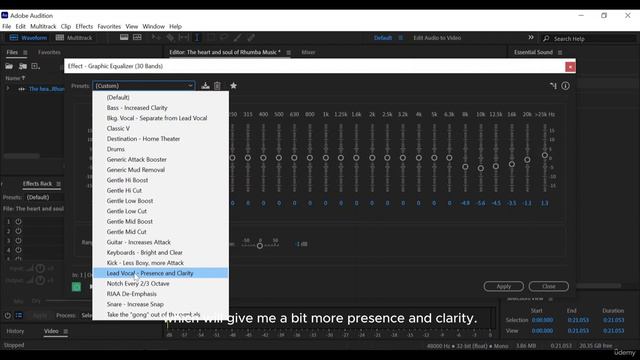Click the The hea...Rhumba file in the Files panel
This screenshot has height=360, width=640.
tap(46, 89)
